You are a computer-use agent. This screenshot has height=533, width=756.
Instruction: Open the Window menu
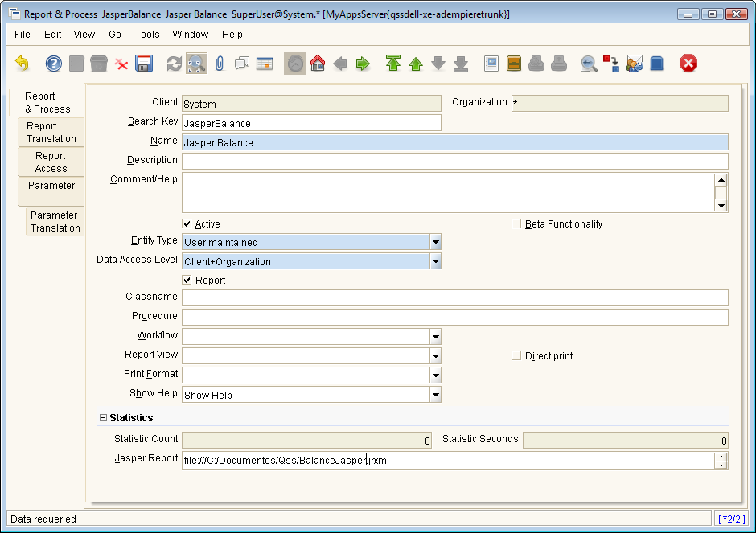(191, 35)
